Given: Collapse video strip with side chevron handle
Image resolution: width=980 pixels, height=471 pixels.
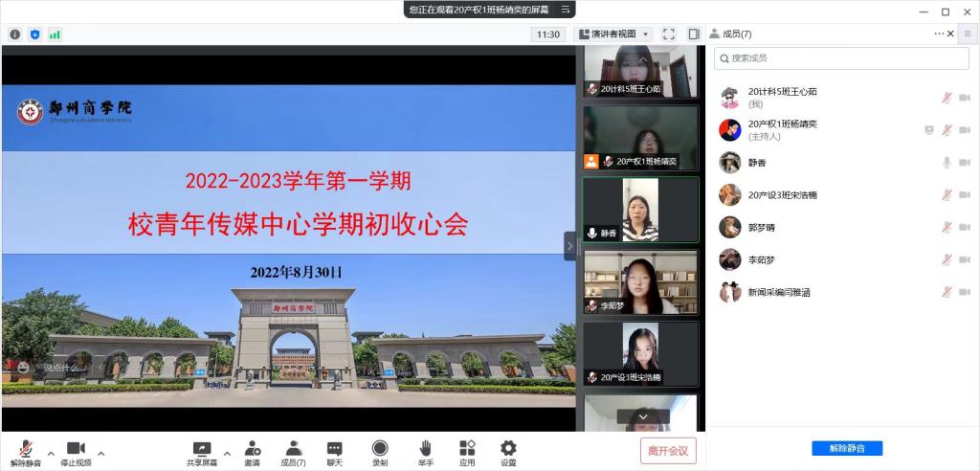Looking at the screenshot, I should click(x=570, y=246).
